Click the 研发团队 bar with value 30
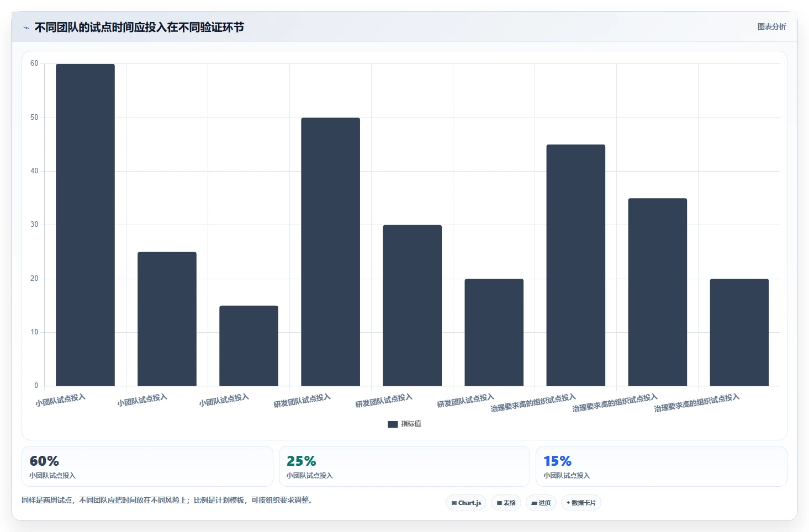Viewport: 809px width, 532px height. click(412, 305)
